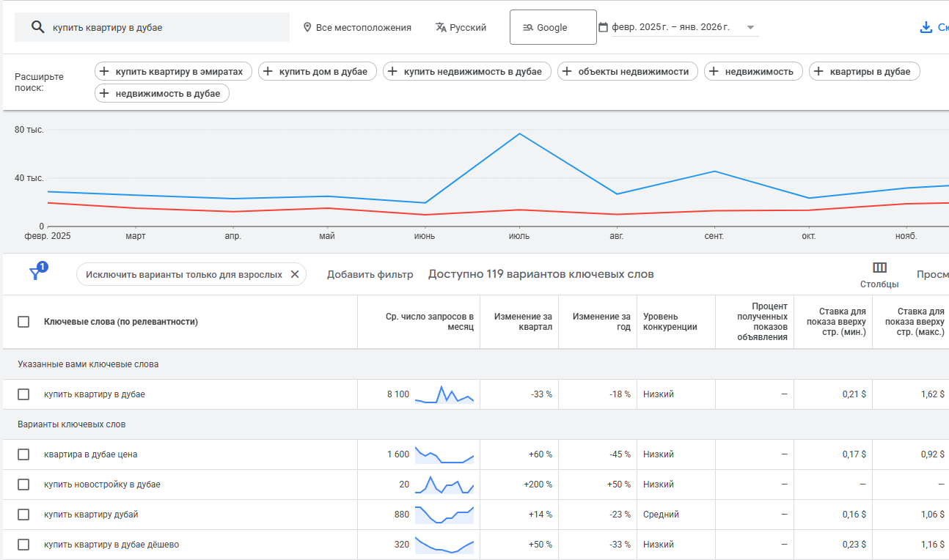Screen dimensions: 949x560
Task: Open the Google search network selector
Action: [553, 27]
